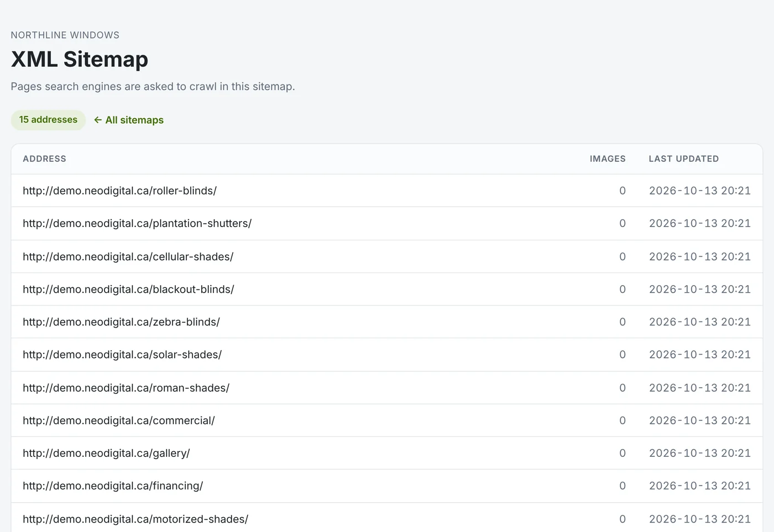Click the last updated date for roller-blinds
This screenshot has width=774, height=532.
[x=700, y=191]
